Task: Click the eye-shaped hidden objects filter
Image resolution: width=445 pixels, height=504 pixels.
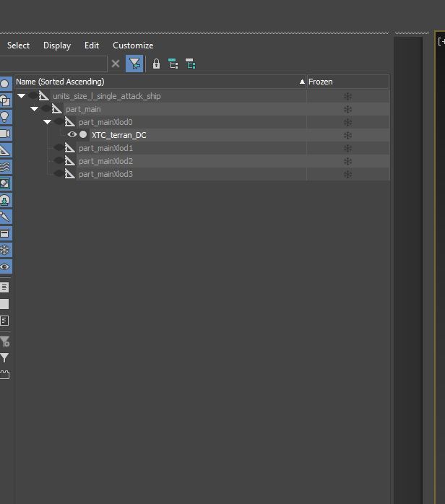Action: click(x=4, y=266)
